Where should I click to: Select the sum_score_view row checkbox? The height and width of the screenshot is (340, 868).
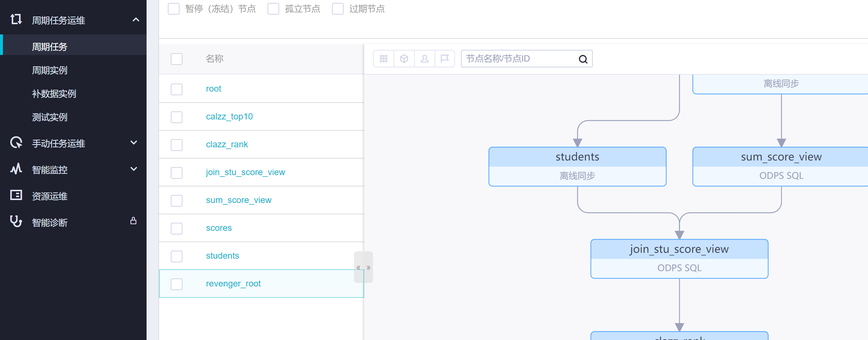[x=177, y=201]
